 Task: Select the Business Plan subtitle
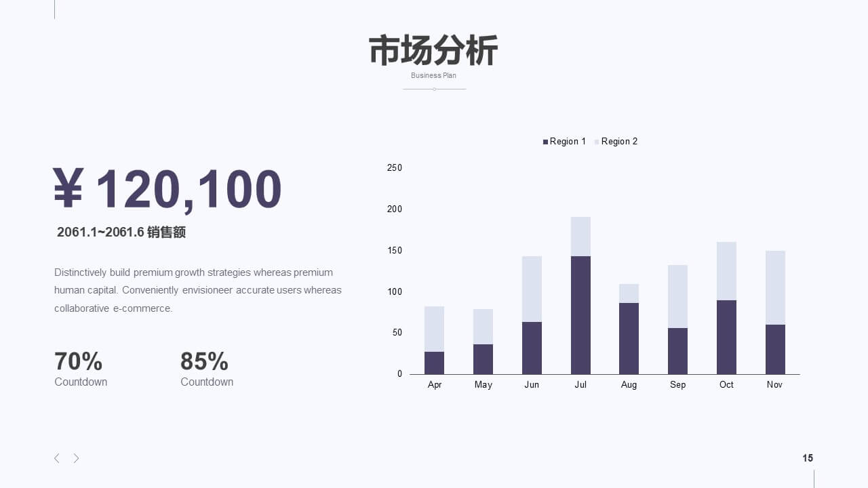pos(434,75)
